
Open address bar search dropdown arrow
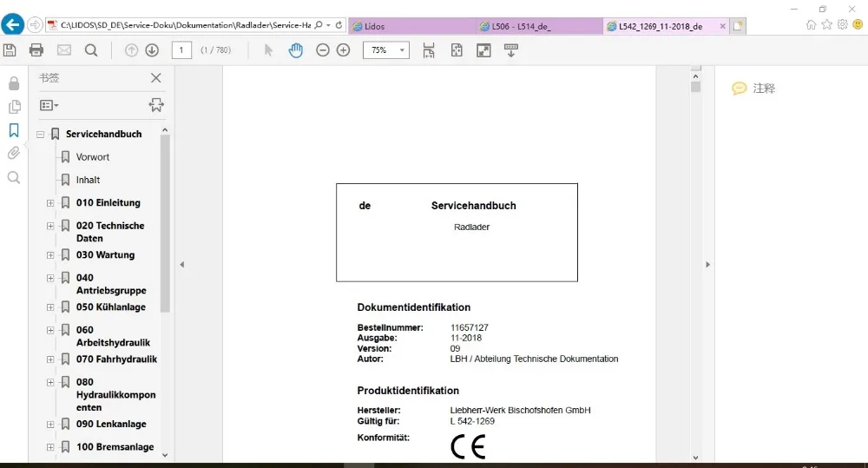328,25
